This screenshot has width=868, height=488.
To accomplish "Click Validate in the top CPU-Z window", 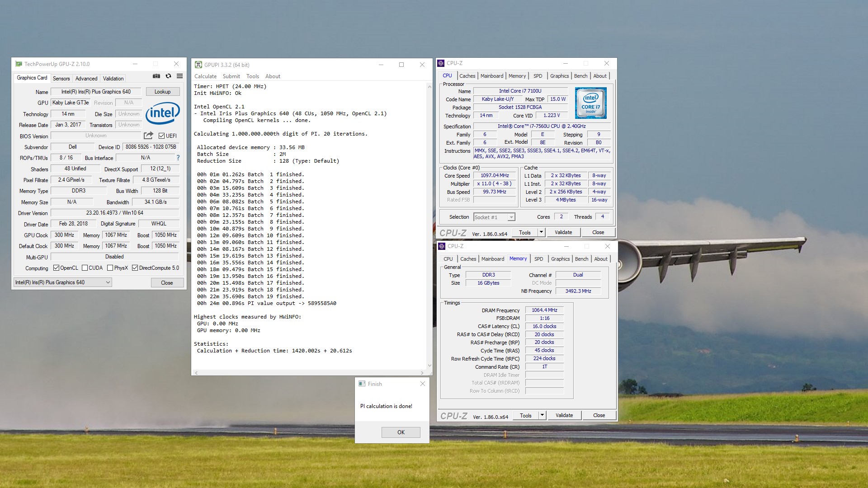I will pos(563,232).
